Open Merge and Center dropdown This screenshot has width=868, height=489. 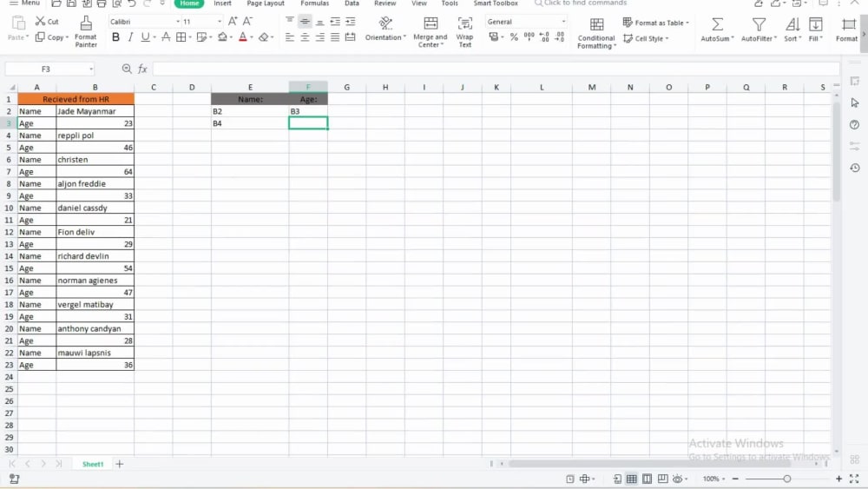coord(431,32)
